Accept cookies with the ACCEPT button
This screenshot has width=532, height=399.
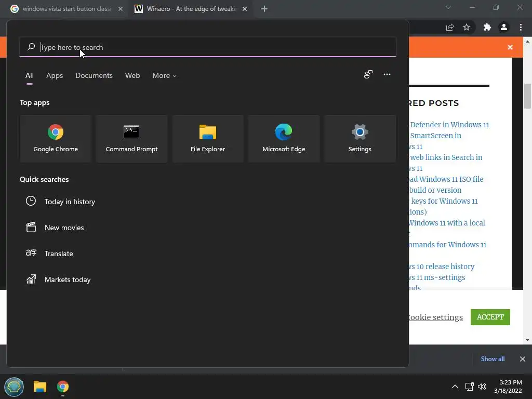point(490,317)
